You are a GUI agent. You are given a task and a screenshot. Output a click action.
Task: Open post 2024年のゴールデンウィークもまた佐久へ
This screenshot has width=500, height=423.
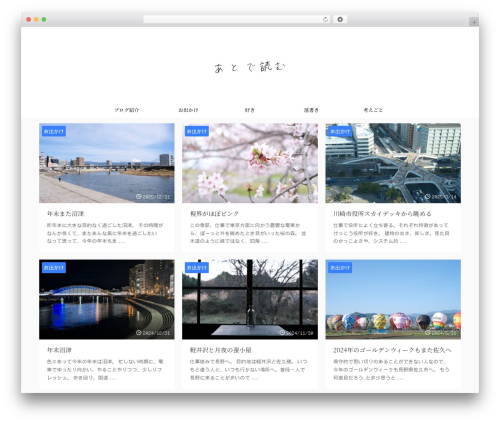click(x=392, y=350)
